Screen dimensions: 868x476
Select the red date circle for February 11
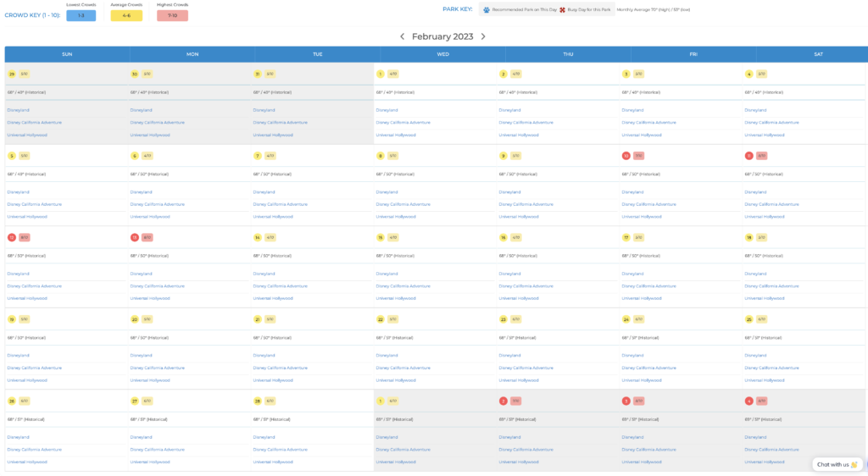(749, 156)
